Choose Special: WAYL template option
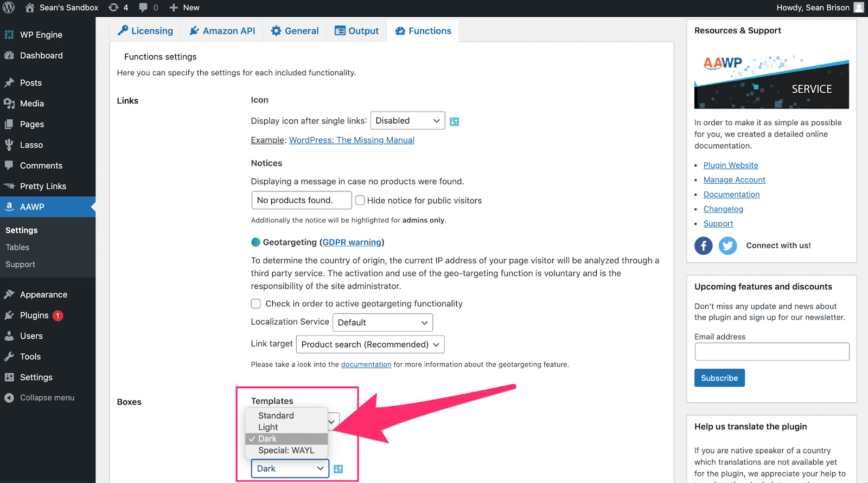 (286, 450)
